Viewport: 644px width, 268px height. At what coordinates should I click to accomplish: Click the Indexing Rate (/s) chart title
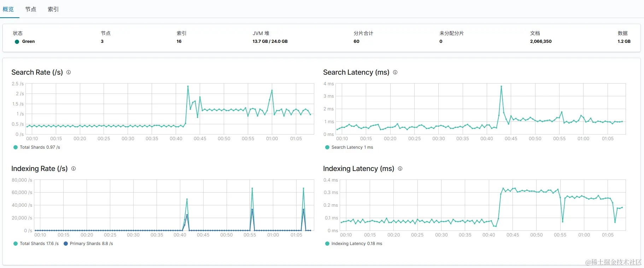tap(40, 169)
